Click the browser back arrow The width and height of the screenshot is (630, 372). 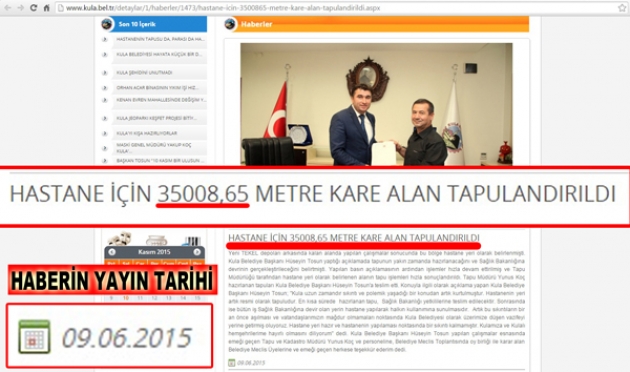(8, 8)
